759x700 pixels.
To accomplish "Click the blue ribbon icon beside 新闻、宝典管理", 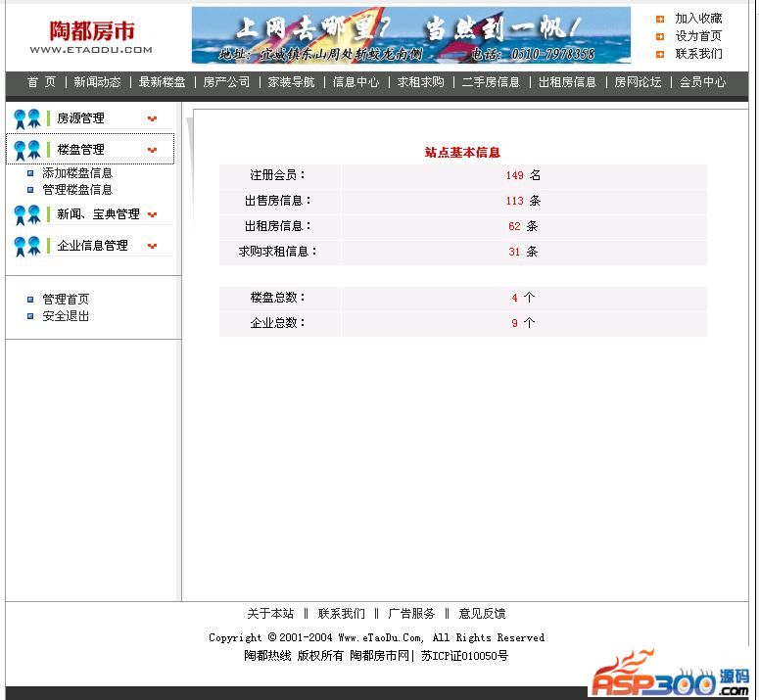I will (27, 214).
